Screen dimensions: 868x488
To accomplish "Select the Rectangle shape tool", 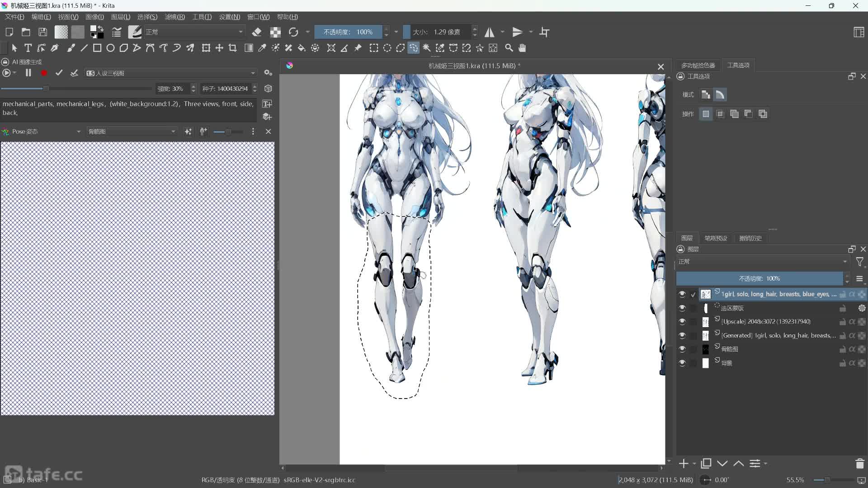I will tap(97, 48).
